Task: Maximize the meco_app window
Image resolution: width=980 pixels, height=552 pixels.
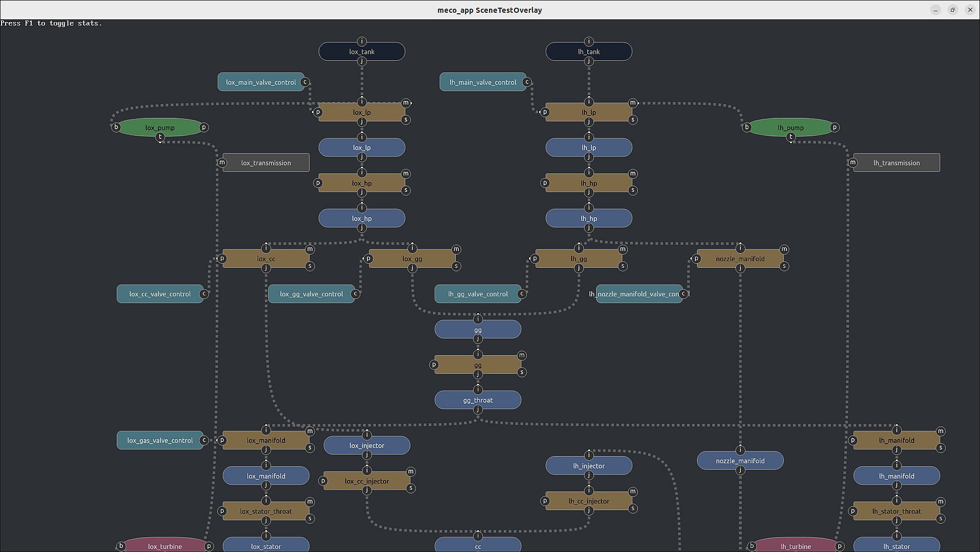Action: 952,10
